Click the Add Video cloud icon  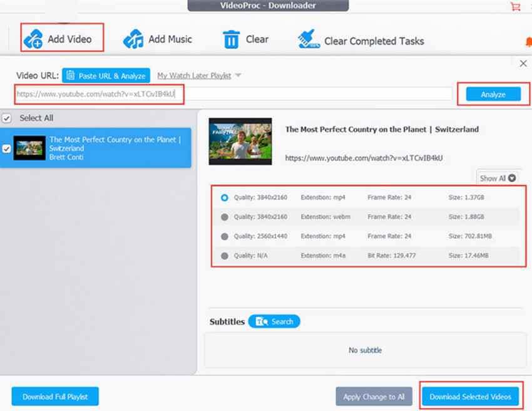point(33,39)
